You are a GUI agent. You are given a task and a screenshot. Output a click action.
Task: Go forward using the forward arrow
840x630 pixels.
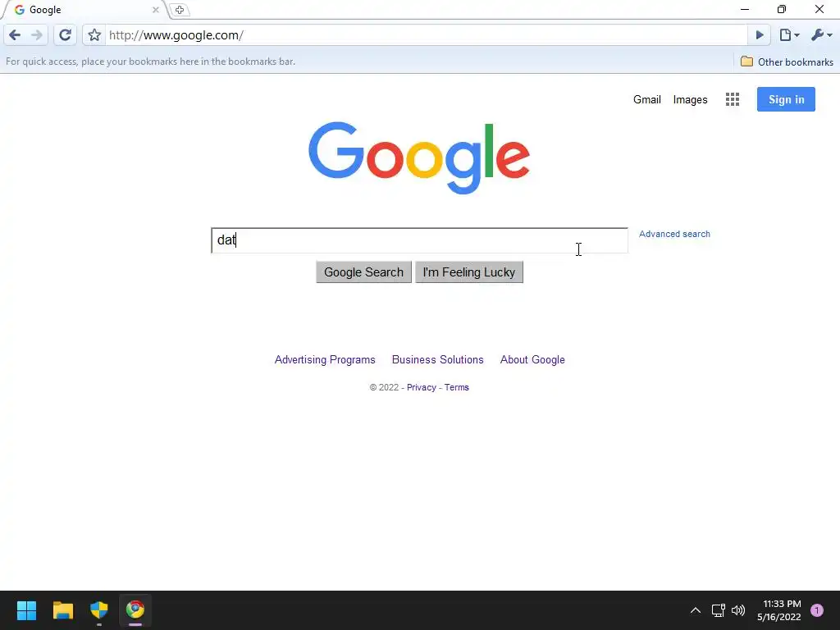click(x=37, y=35)
